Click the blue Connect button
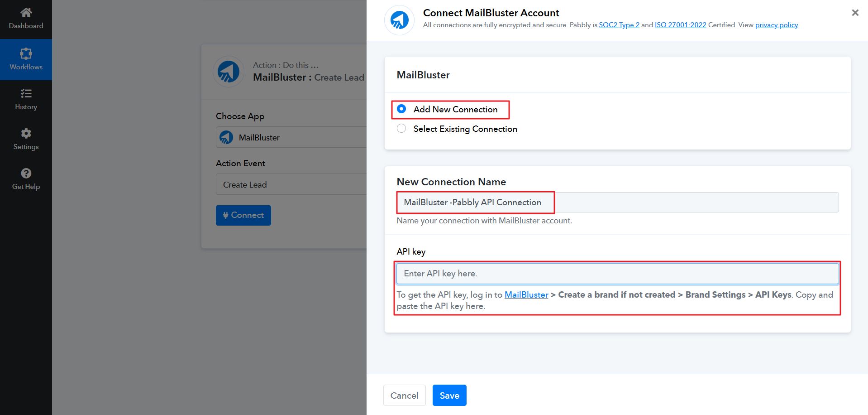This screenshot has width=868, height=415. 243,215
